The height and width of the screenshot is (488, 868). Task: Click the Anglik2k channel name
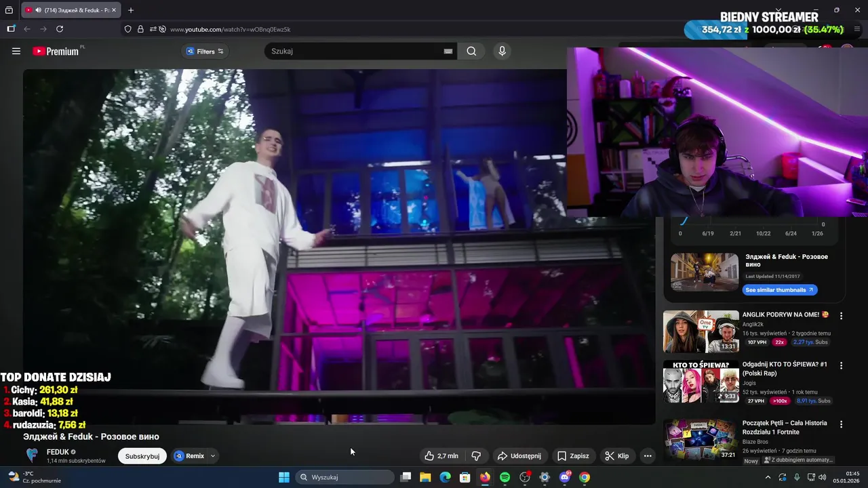pos(753,325)
